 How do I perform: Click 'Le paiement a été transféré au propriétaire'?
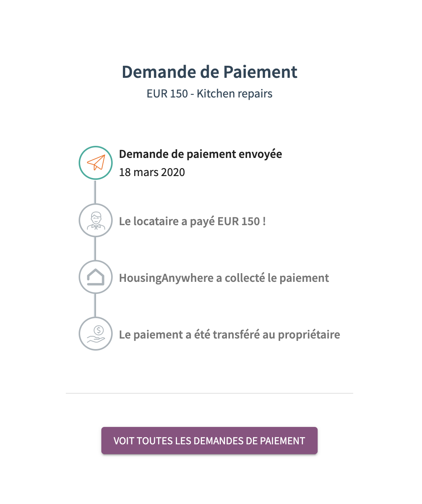point(229,334)
